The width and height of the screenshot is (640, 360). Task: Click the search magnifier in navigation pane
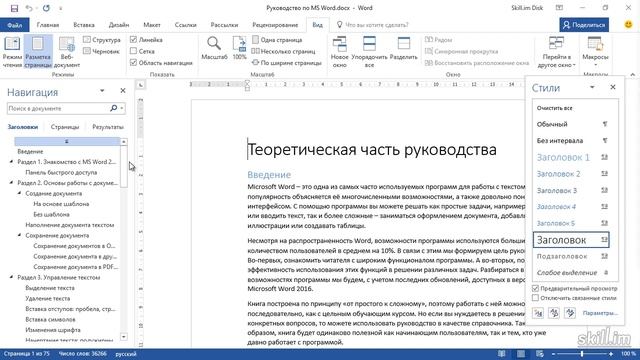coord(113,108)
